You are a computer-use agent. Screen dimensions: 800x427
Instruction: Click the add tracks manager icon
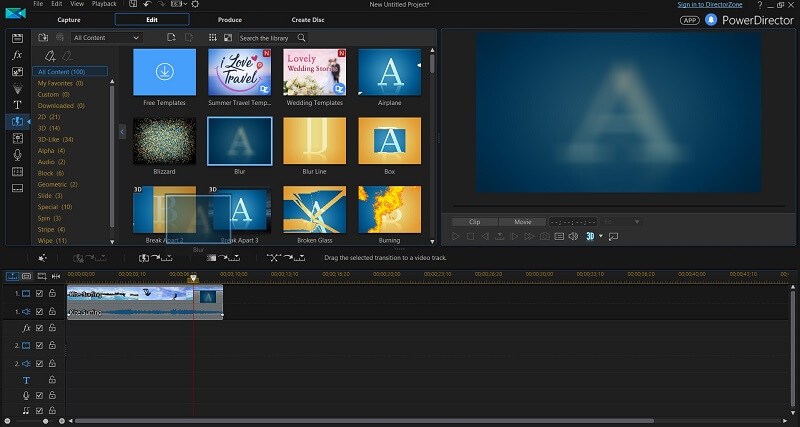pyautogui.click(x=42, y=276)
